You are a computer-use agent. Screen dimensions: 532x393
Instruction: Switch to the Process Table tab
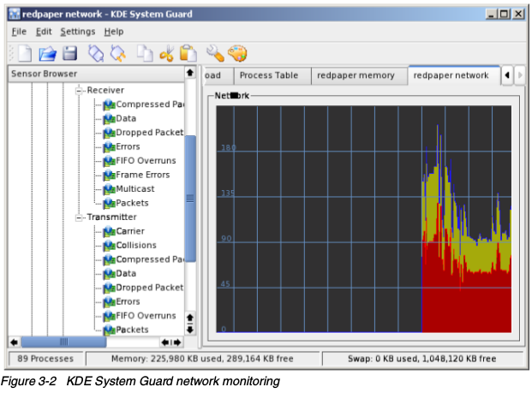tap(268, 75)
